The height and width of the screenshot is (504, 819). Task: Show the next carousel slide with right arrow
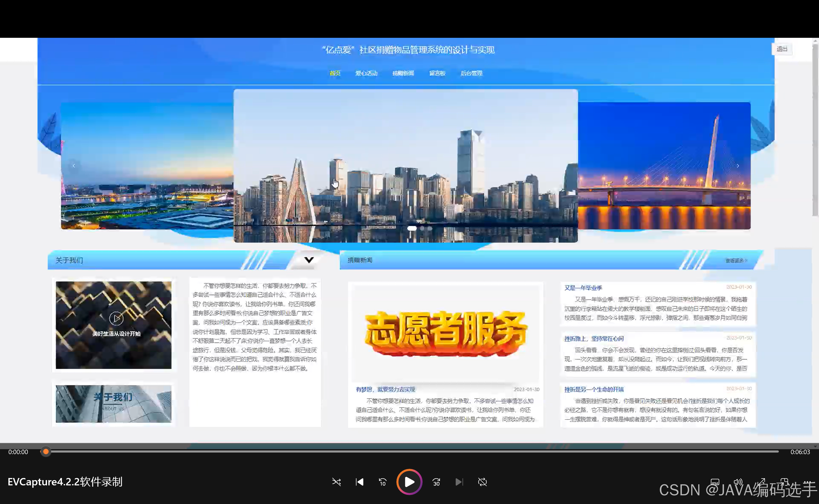click(x=738, y=166)
